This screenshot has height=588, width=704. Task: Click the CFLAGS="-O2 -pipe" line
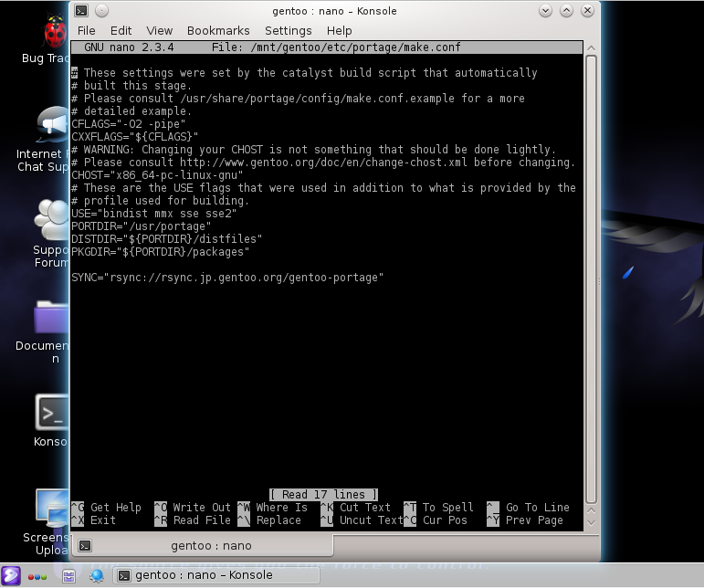[129, 124]
